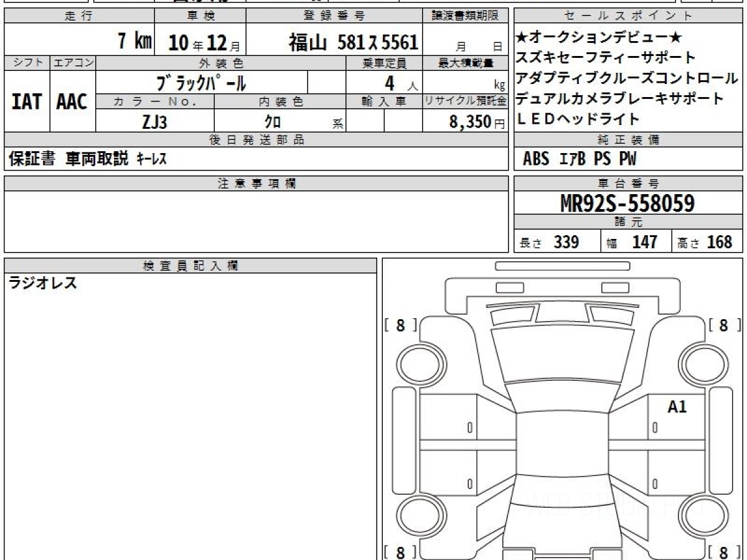
Task: Click スズキセーフティーサポート sales point
Action: tap(606, 58)
